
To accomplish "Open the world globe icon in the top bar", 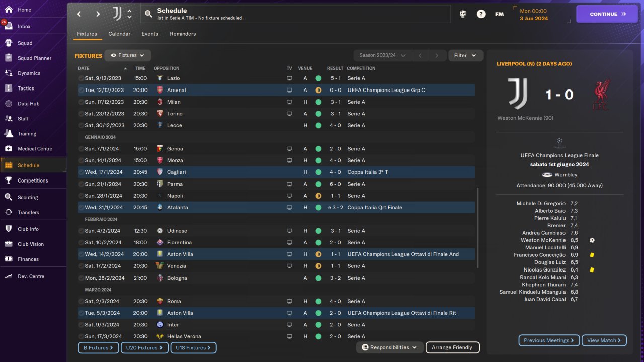I will click(463, 14).
